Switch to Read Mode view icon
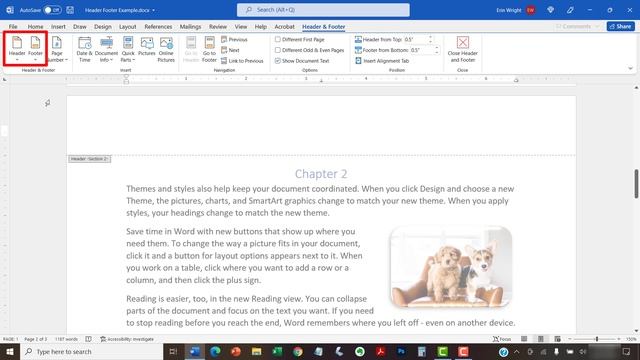The image size is (640, 360). 524,339
